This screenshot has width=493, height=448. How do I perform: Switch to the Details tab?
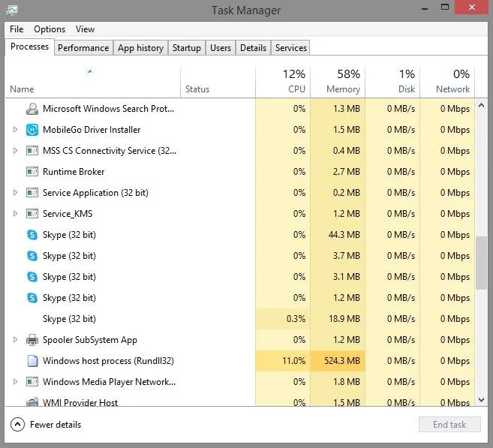click(x=253, y=48)
